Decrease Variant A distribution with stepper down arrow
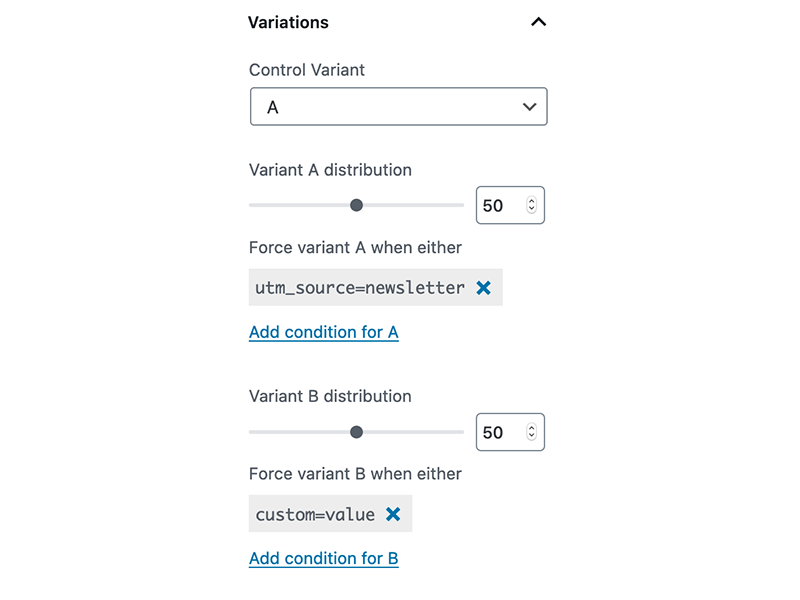This screenshot has height=600, width=800. (532, 209)
